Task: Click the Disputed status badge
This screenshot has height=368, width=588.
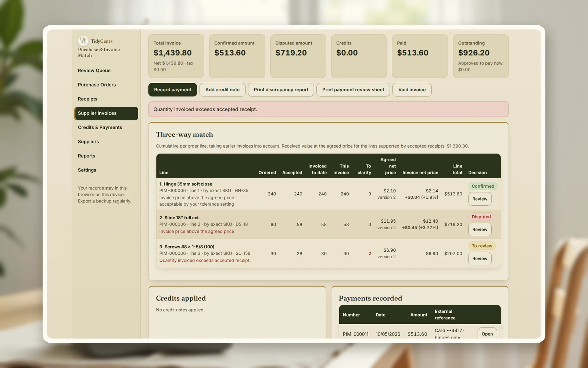Action: coord(481,217)
